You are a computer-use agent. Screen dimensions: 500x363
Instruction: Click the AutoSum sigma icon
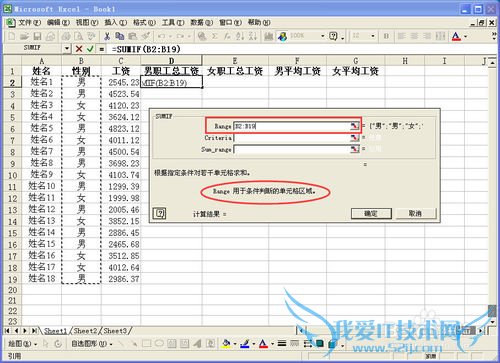coord(214,36)
